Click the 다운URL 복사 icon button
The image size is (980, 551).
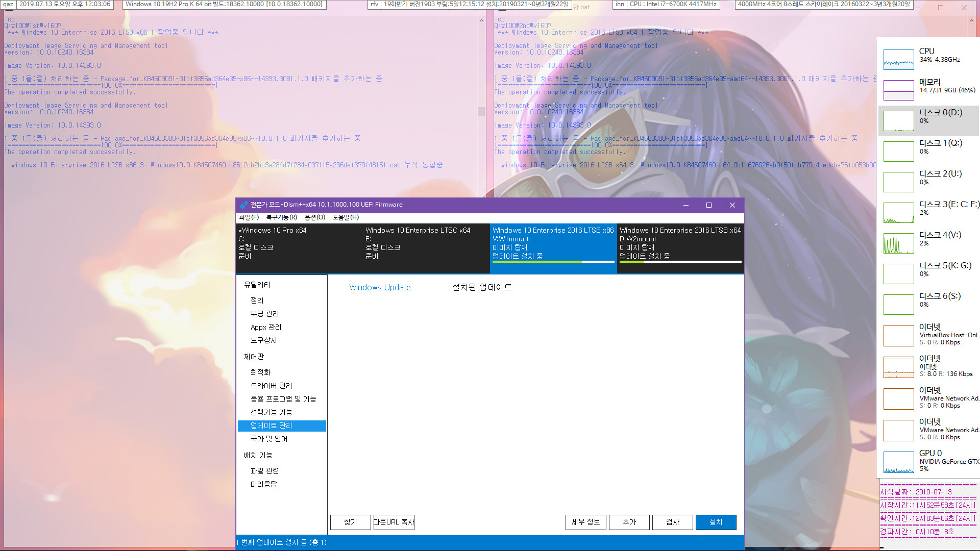(393, 522)
